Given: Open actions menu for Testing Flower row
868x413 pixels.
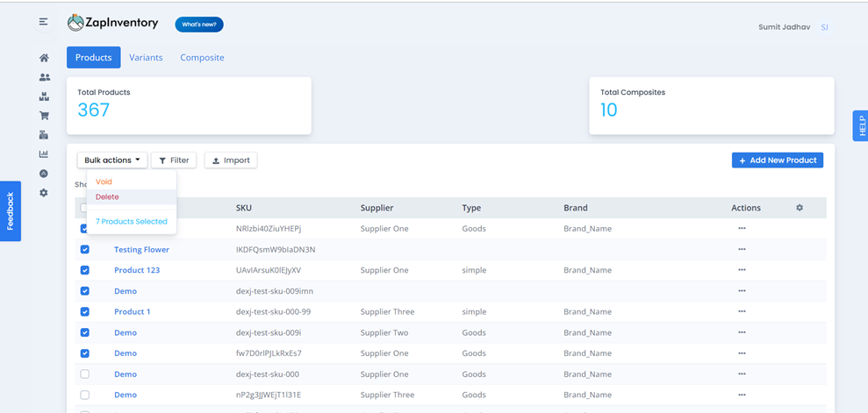Looking at the screenshot, I should [x=742, y=250].
